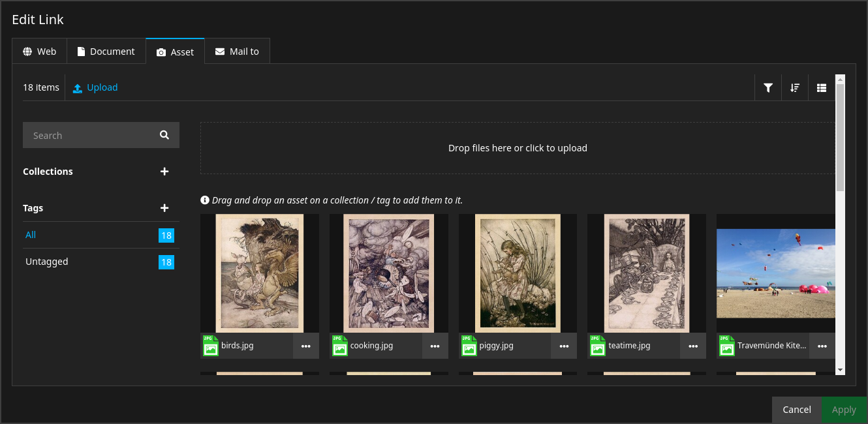Select the birds.jpg thumbnail
The width and height of the screenshot is (868, 424).
[260, 273]
